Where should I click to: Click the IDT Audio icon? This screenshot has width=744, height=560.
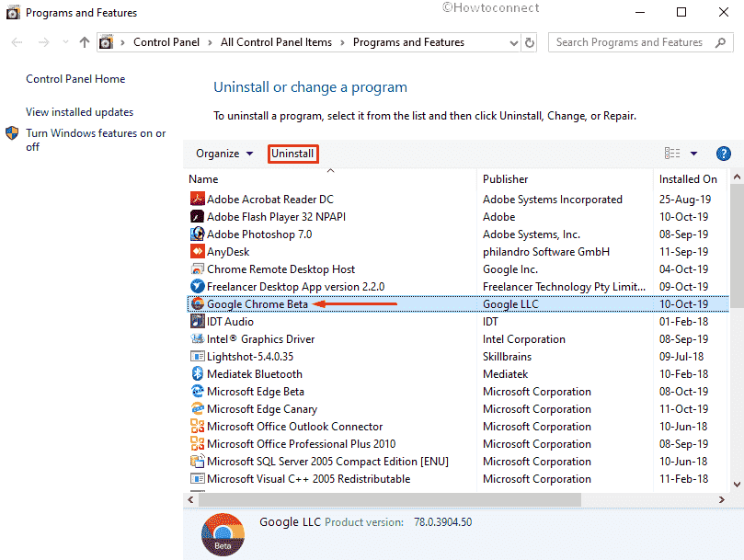tap(198, 321)
